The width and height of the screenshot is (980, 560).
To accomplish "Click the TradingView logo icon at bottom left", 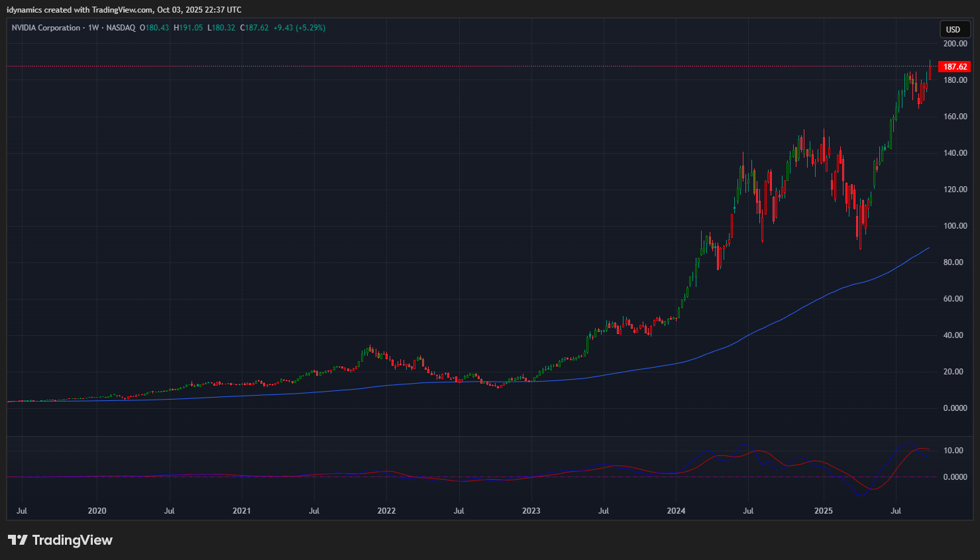I will click(x=17, y=540).
